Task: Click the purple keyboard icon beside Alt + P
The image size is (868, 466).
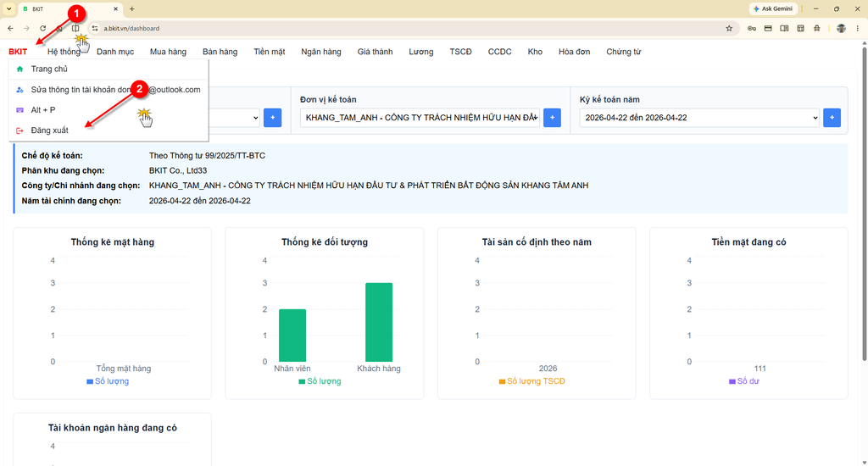Action: pyautogui.click(x=20, y=110)
